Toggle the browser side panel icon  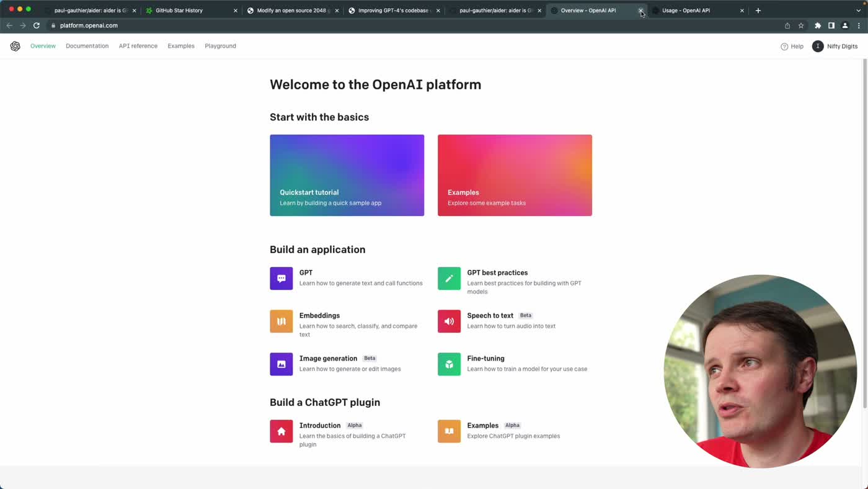point(831,25)
